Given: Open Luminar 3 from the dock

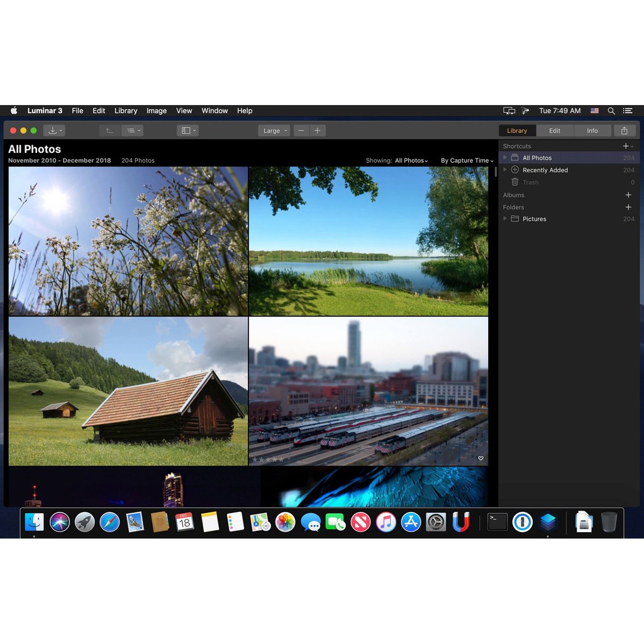Looking at the screenshot, I should pyautogui.click(x=548, y=522).
